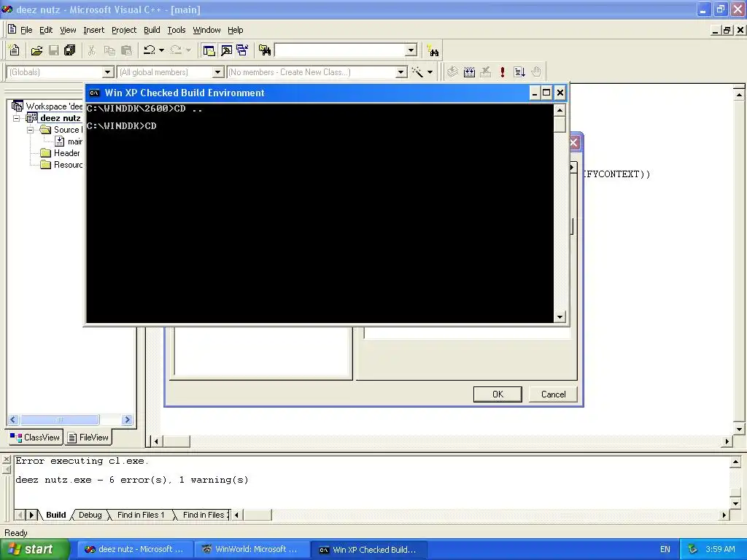Image resolution: width=747 pixels, height=560 pixels.
Task: Click the Search binoculars icon
Action: (433, 50)
